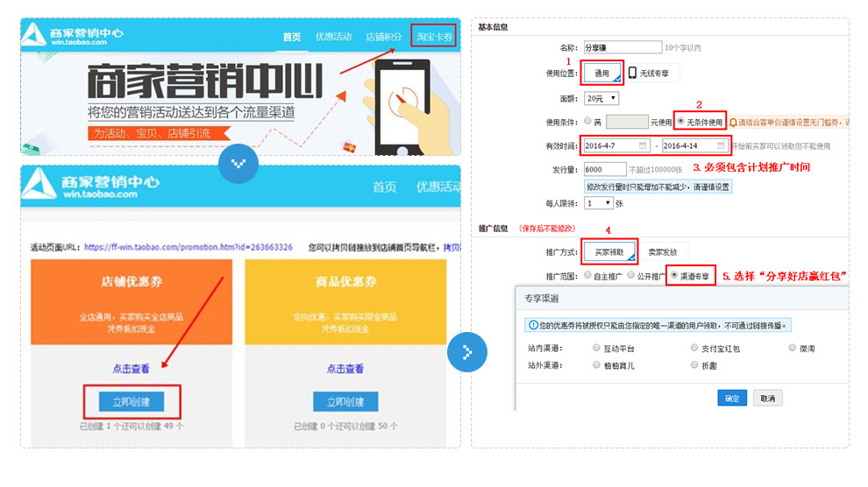Click the 发行量 input with 6000
868x487 pixels.
[x=605, y=169]
